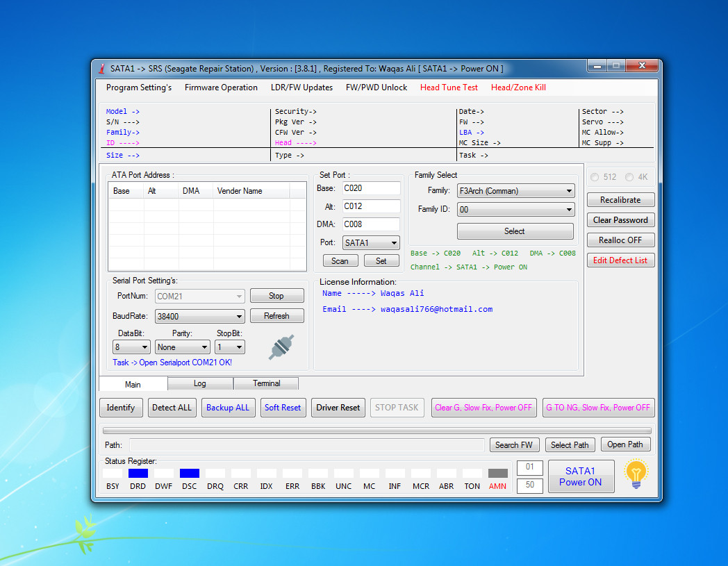
Task: Click the BSY status indicator box
Action: [x=113, y=473]
